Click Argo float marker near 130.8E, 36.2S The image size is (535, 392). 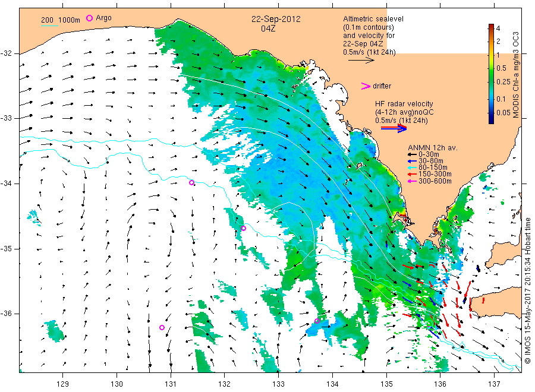pos(162,328)
